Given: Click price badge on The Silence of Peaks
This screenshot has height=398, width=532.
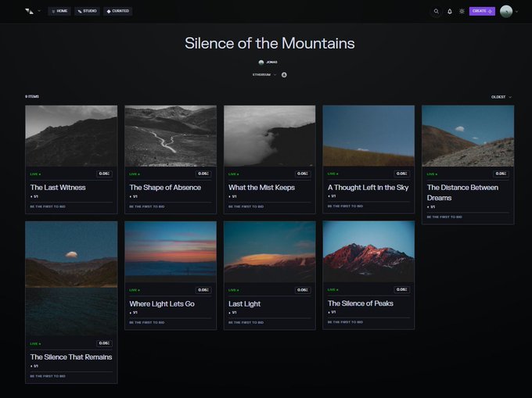Looking at the screenshot, I should click(401, 289).
